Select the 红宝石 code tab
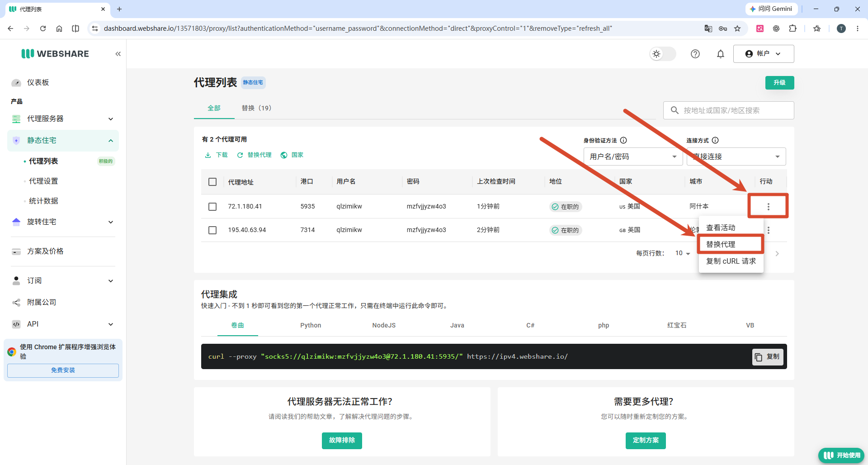The image size is (868, 465). (x=677, y=325)
